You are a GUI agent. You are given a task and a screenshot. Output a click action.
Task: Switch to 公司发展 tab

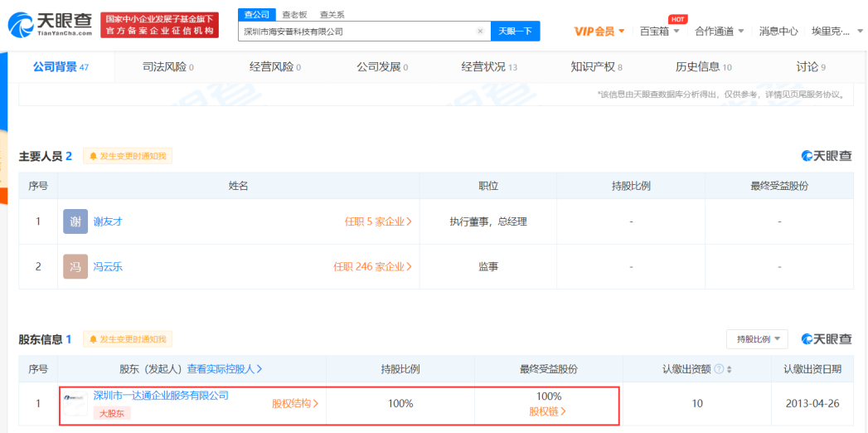(382, 67)
